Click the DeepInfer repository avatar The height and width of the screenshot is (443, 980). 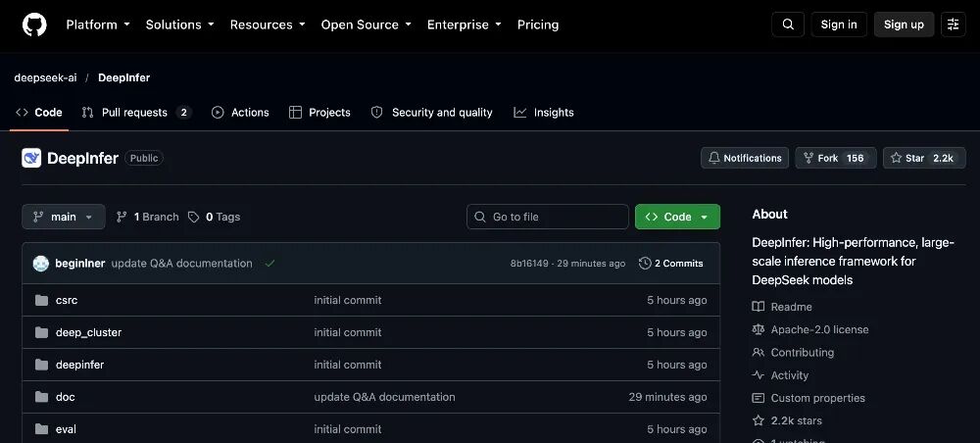tap(31, 158)
